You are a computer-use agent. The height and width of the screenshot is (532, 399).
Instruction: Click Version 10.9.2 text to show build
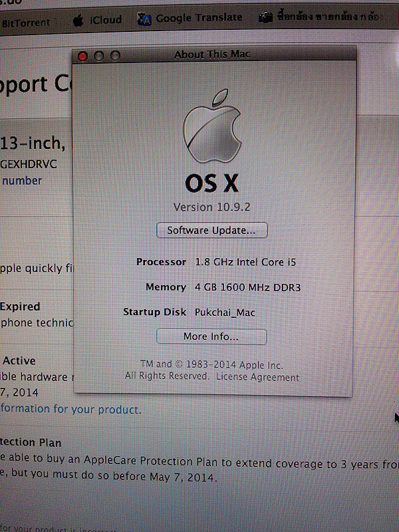[x=211, y=207]
